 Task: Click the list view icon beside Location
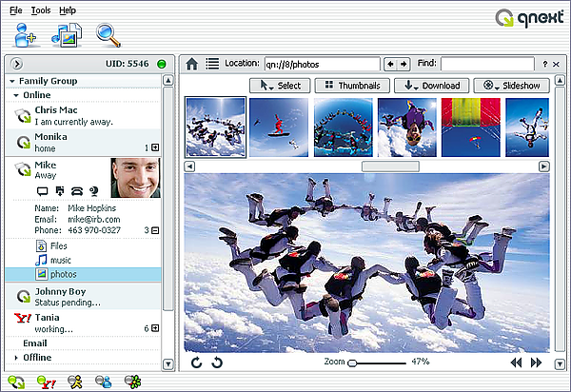(212, 64)
